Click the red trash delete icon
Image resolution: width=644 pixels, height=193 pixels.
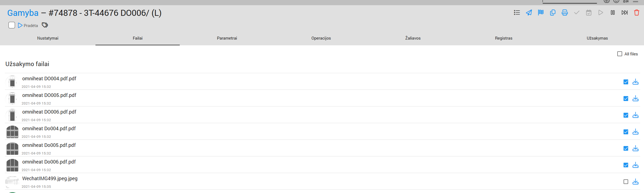[x=637, y=13]
